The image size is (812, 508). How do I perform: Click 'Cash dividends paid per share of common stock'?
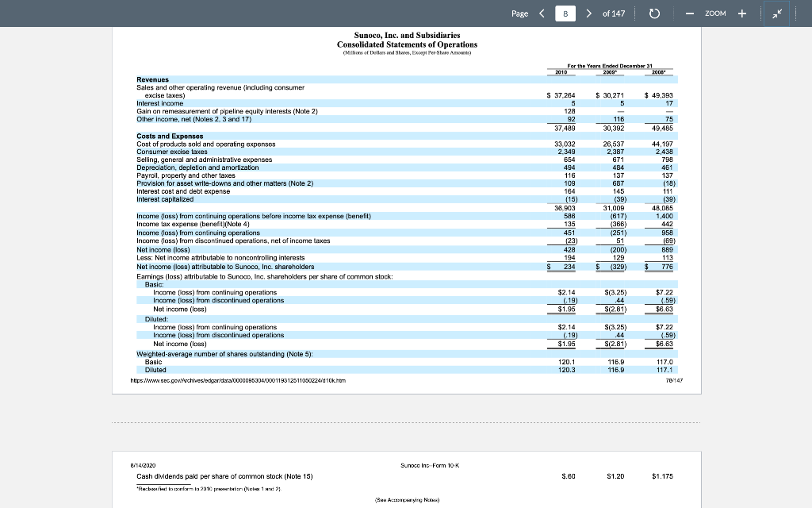pos(224,476)
